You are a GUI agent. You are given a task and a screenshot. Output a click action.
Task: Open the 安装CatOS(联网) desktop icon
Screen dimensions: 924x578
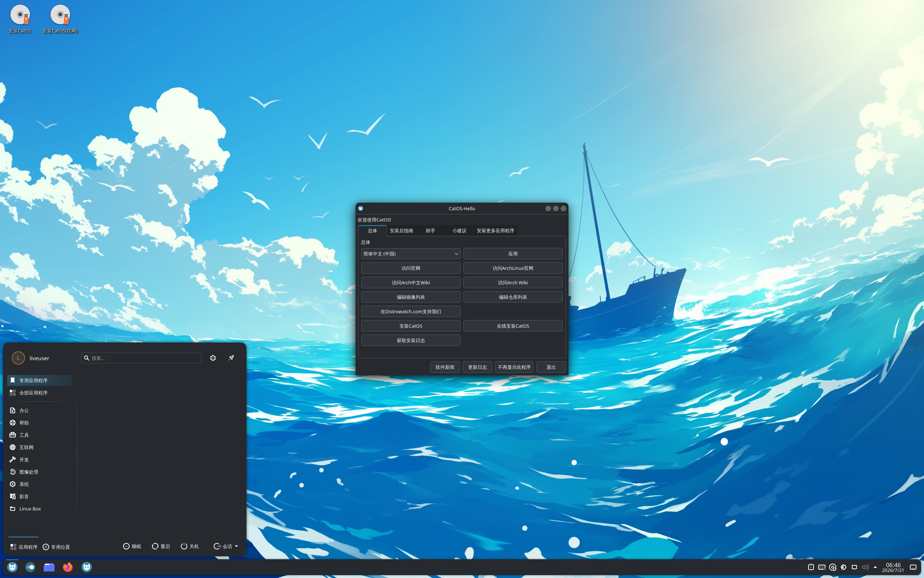60,19
